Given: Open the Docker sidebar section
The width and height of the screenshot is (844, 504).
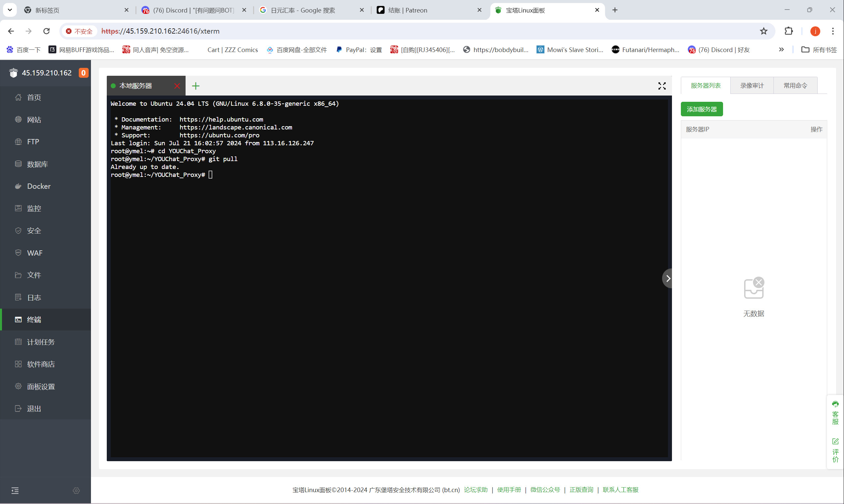Looking at the screenshot, I should pyautogui.click(x=39, y=186).
